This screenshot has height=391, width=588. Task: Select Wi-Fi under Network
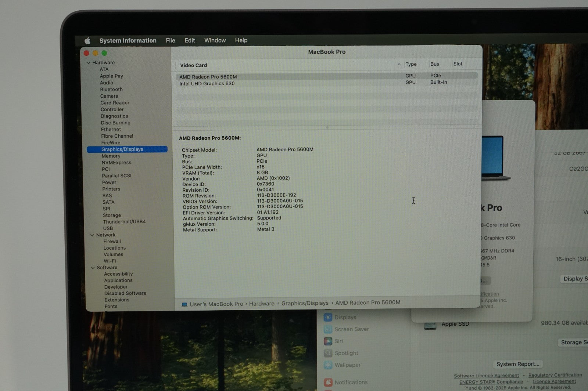click(110, 261)
